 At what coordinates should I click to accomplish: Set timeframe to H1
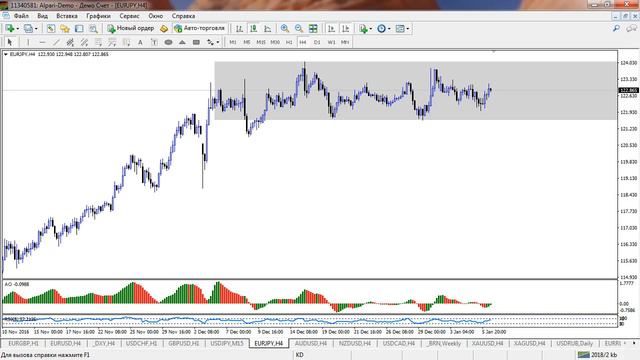pos(289,42)
